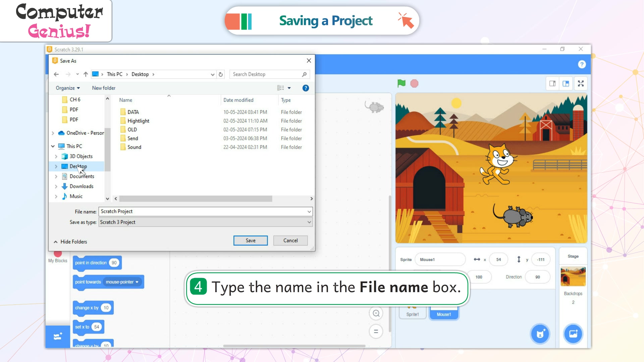Open the address bar history dropdown

tap(212, 75)
